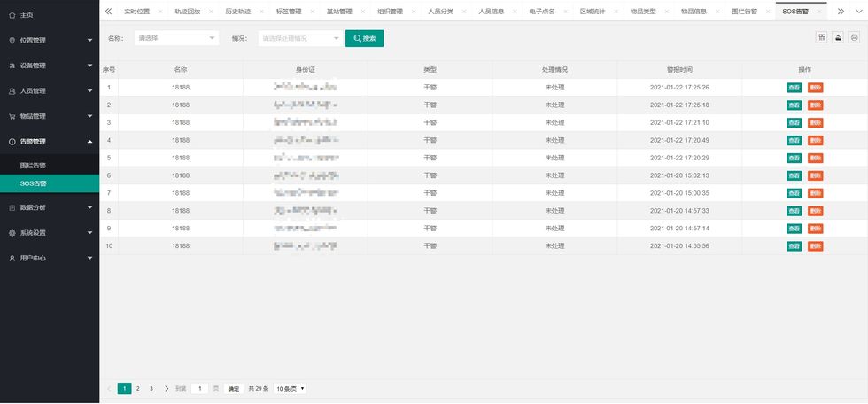The image size is (868, 404).
Task: Click the export table icon
Action: click(x=838, y=38)
